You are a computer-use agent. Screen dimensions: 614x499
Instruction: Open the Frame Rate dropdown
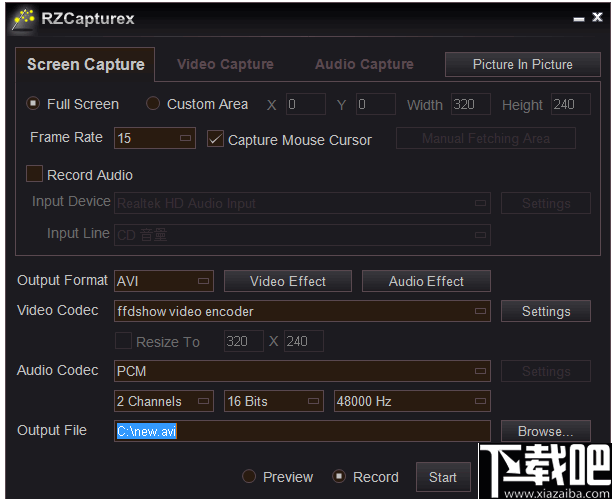(x=155, y=138)
